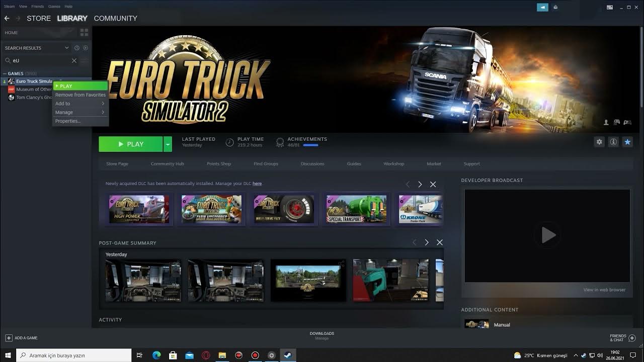The width and height of the screenshot is (644, 362).
Task: Open Opera browser from taskbar
Action: [x=206, y=355]
